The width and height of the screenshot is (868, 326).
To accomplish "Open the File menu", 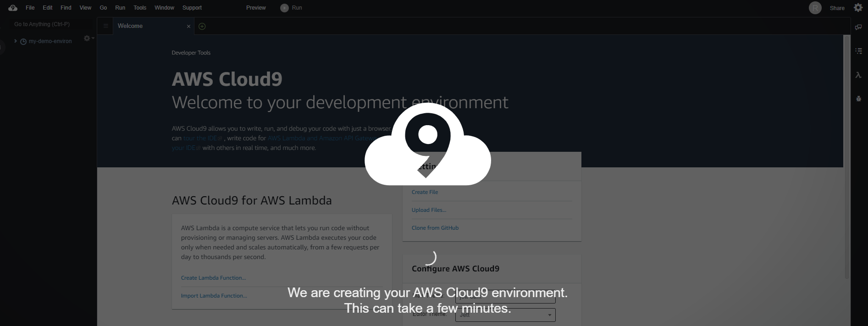I will click(x=30, y=8).
